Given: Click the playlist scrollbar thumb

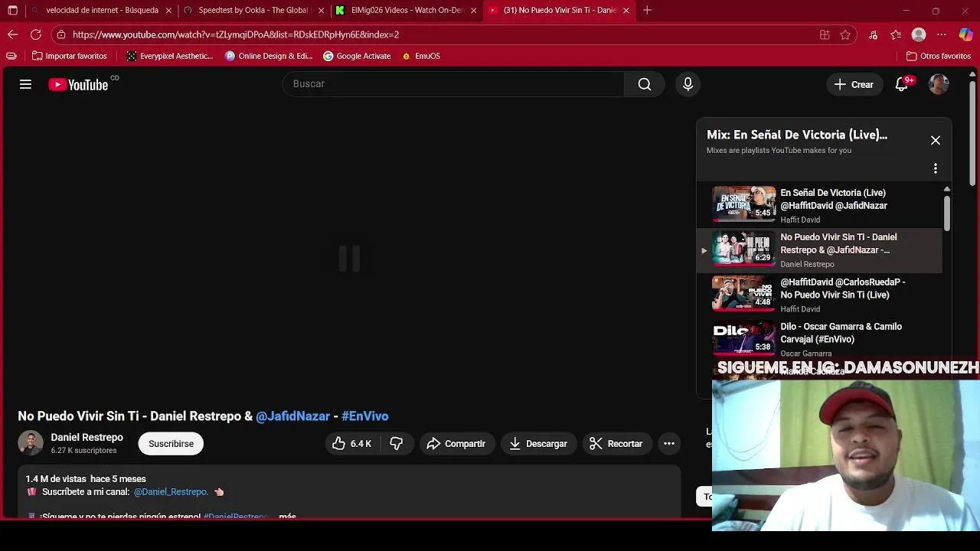Looking at the screenshot, I should coord(947,213).
